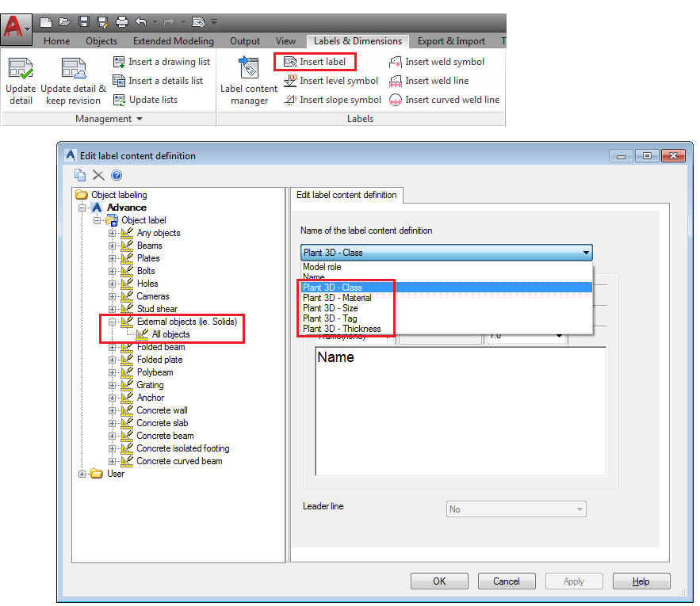Select Concrete isolated footing tree item
The height and width of the screenshot is (606, 700).
point(183,448)
